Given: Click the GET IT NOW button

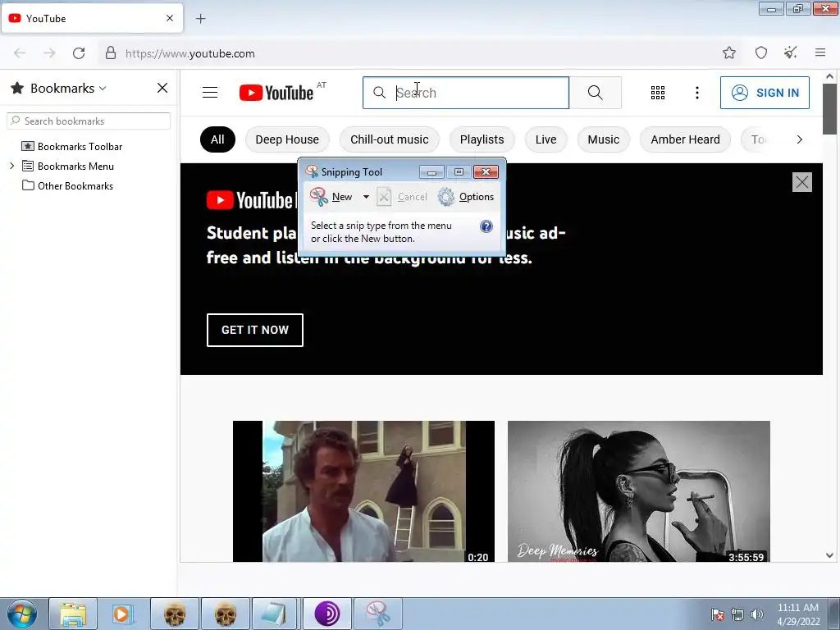Looking at the screenshot, I should tap(255, 330).
